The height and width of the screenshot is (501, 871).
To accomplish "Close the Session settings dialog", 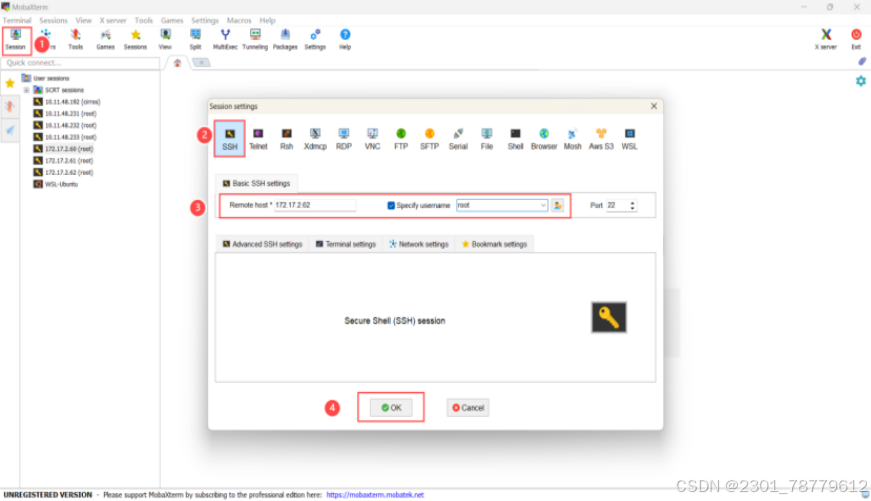I will point(654,106).
